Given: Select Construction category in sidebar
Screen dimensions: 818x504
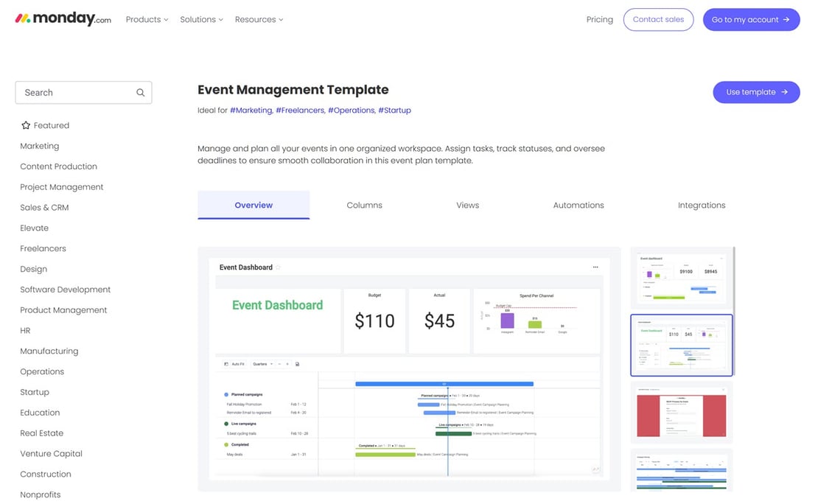Looking at the screenshot, I should click(46, 474).
